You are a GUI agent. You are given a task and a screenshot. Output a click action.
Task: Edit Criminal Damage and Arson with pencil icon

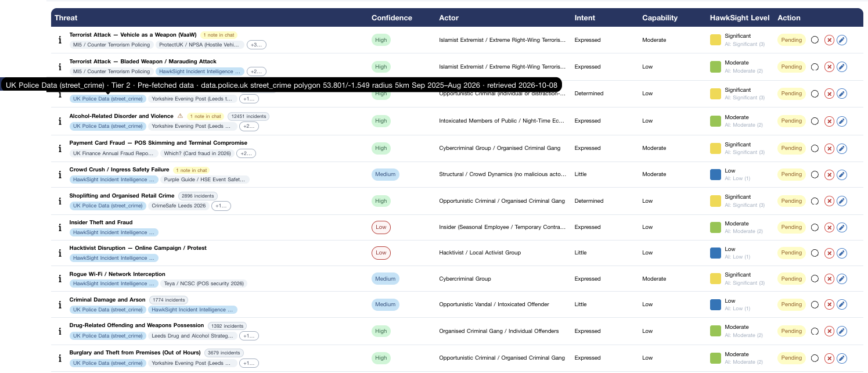842,304
